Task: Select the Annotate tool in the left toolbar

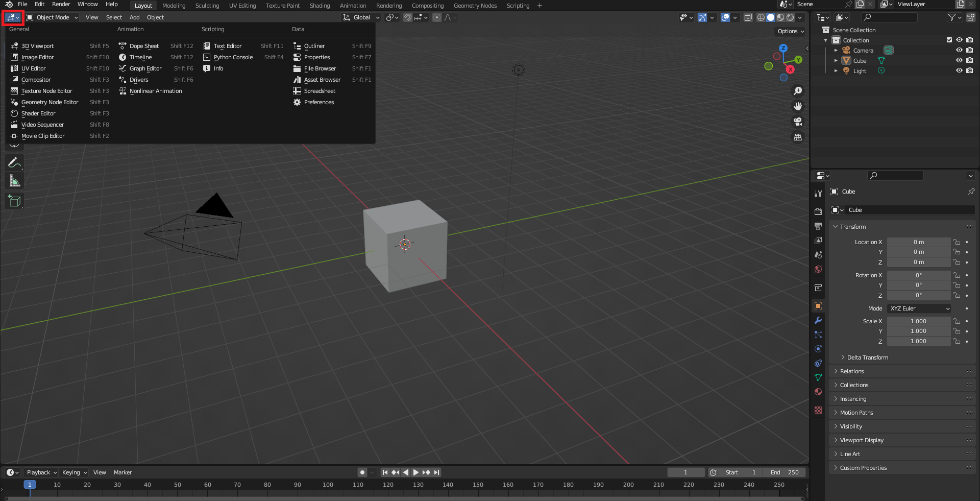Action: coord(14,163)
